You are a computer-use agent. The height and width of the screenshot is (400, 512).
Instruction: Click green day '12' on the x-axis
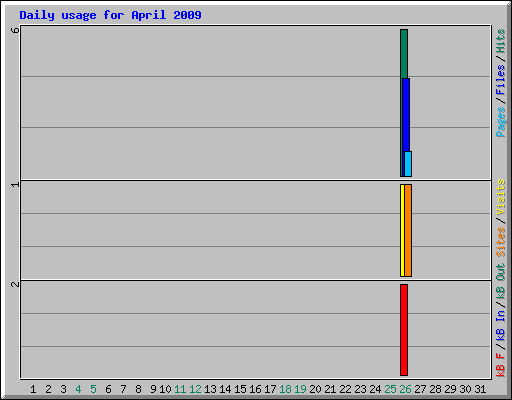point(195,389)
